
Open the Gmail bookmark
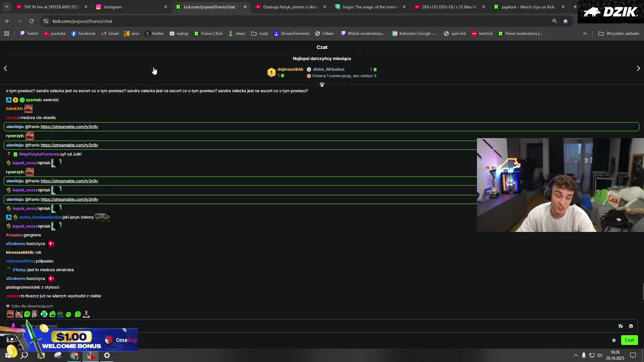(x=110, y=34)
